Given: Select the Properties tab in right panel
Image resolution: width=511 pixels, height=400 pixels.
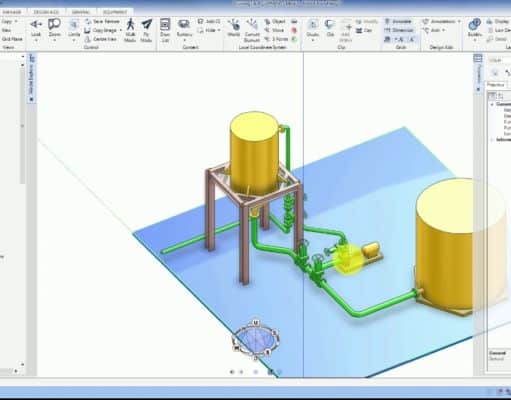Looking at the screenshot, I should 496,85.
